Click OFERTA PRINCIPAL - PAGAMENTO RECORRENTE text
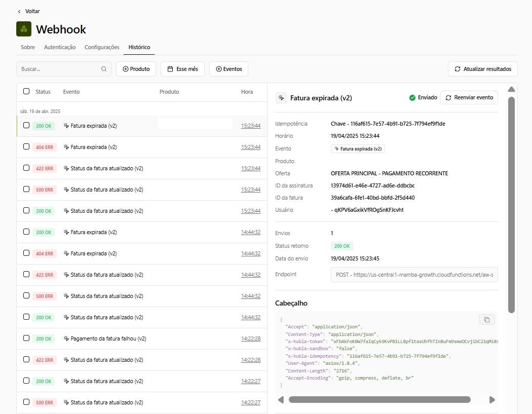This screenshot has width=532, height=414. [x=389, y=173]
